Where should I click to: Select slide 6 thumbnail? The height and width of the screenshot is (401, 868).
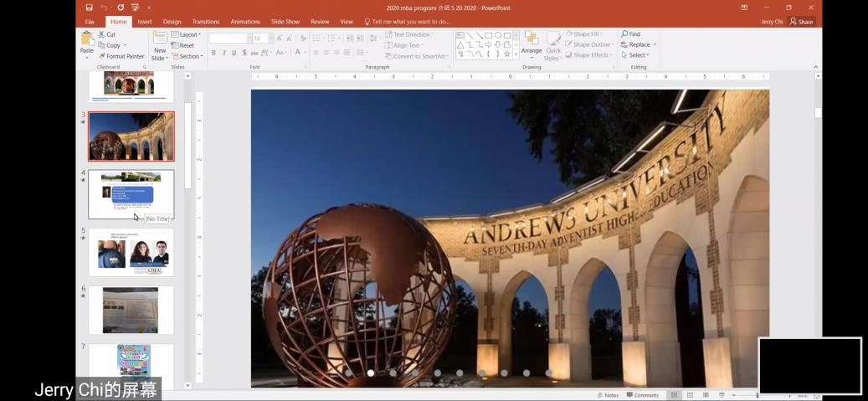131,310
